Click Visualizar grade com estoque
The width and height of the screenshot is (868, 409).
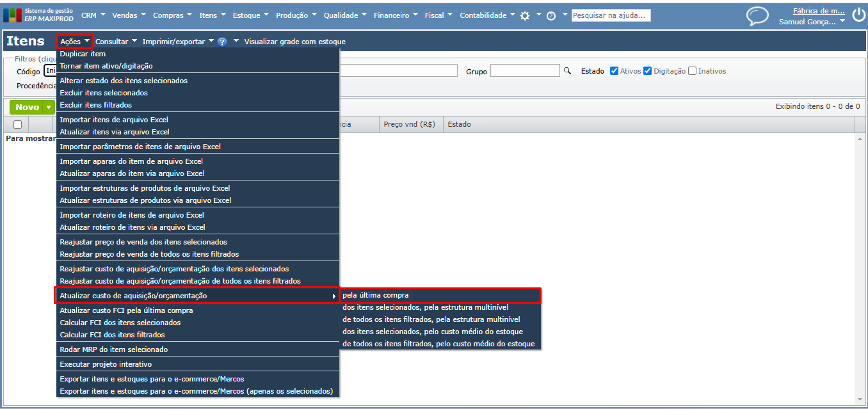[294, 42]
